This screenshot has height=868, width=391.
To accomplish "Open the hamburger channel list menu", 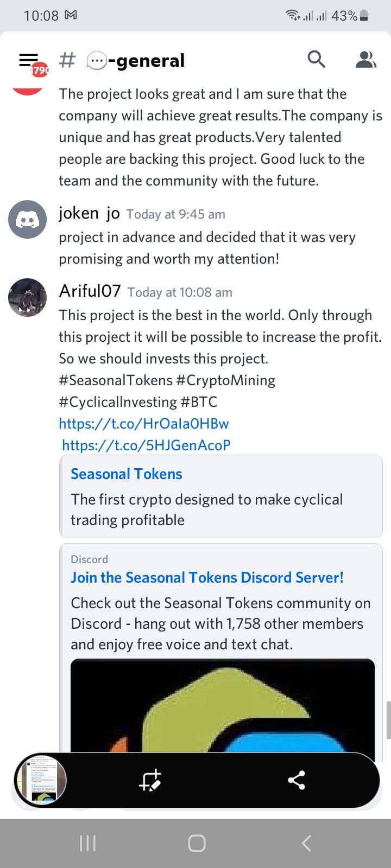I will [x=29, y=60].
